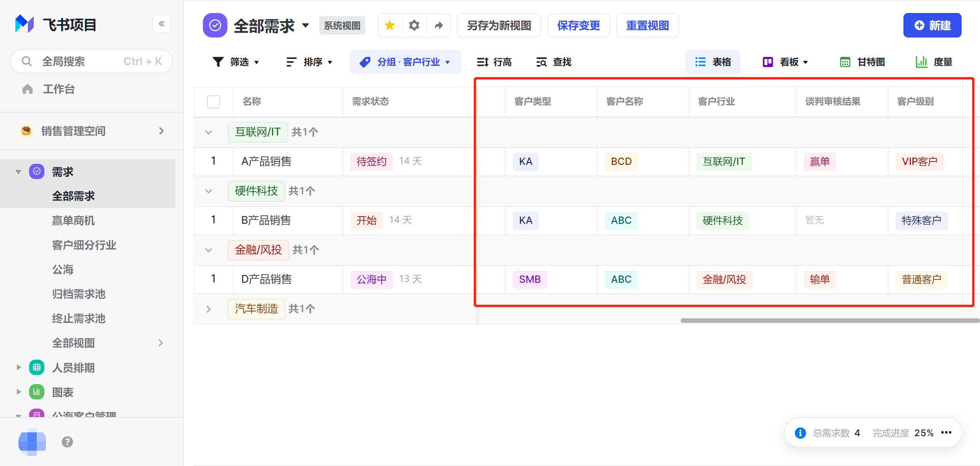Click the 行高 row height icon
Screen dimensions: 980x466
pyautogui.click(x=482, y=62)
